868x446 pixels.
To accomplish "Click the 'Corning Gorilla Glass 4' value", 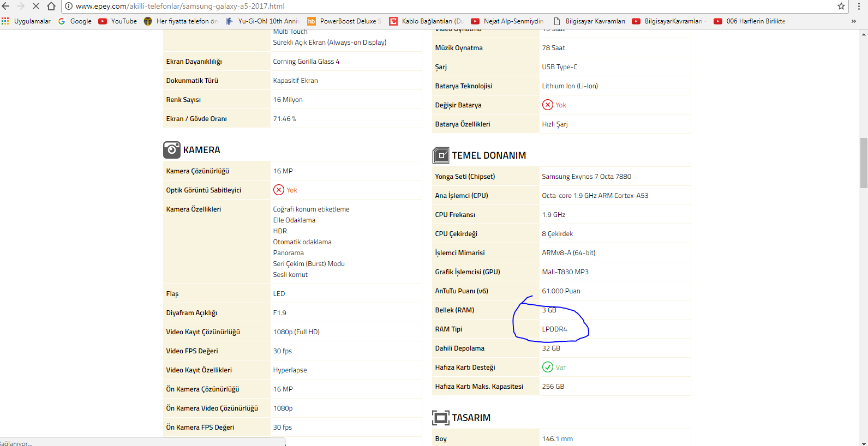I will point(306,62).
